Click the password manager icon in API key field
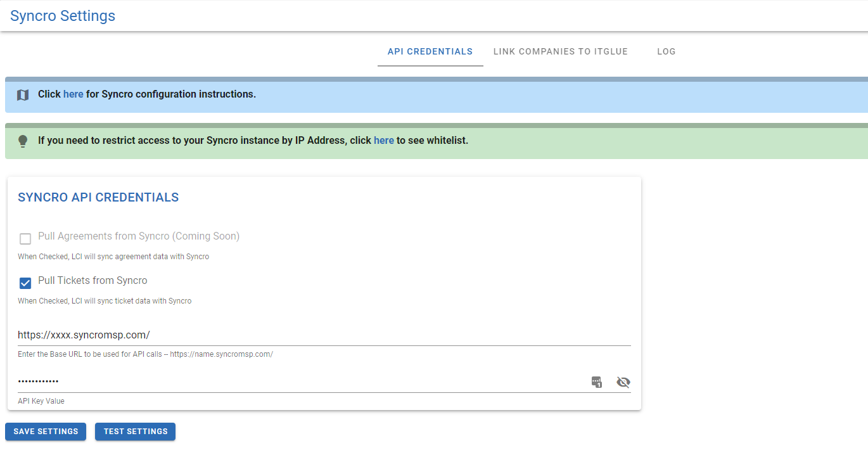Image resolution: width=868 pixels, height=462 pixels. point(596,382)
